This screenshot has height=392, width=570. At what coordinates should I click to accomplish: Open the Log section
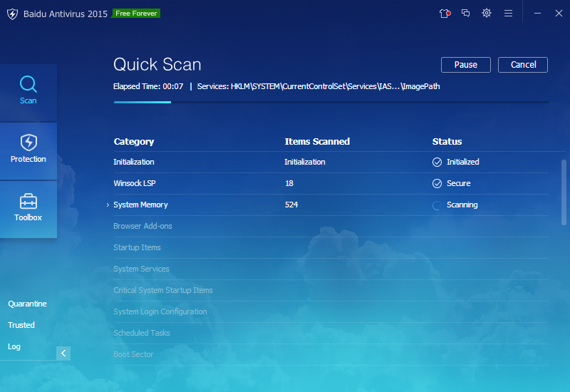14,346
